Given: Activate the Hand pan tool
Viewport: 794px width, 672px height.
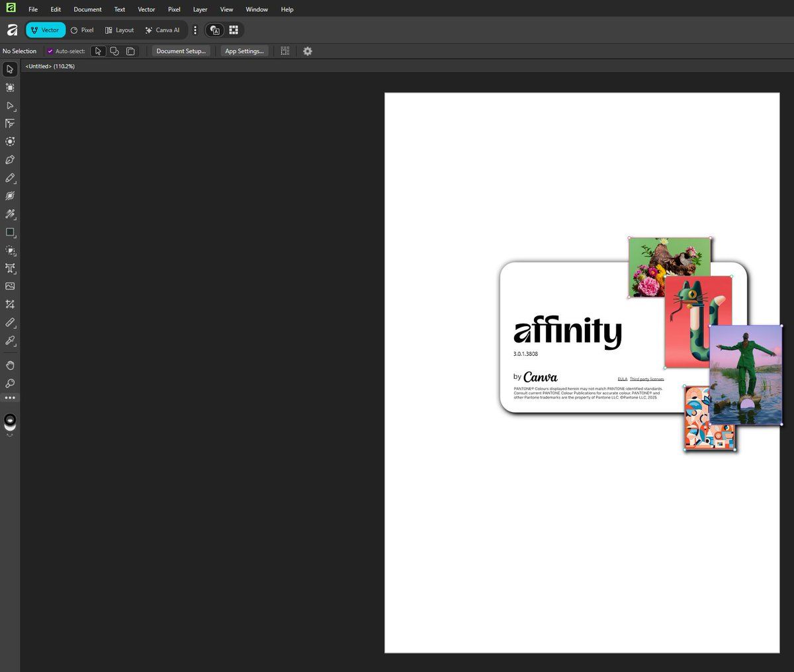Looking at the screenshot, I should click(x=10, y=365).
